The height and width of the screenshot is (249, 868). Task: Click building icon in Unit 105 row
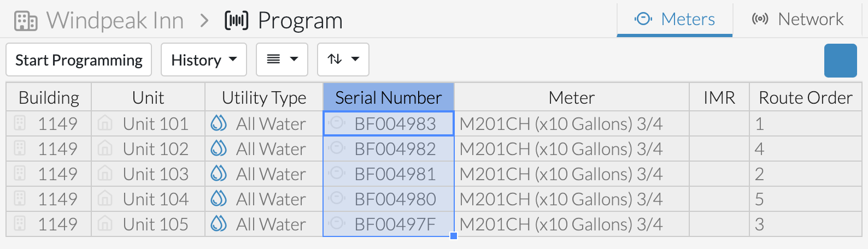(20, 223)
